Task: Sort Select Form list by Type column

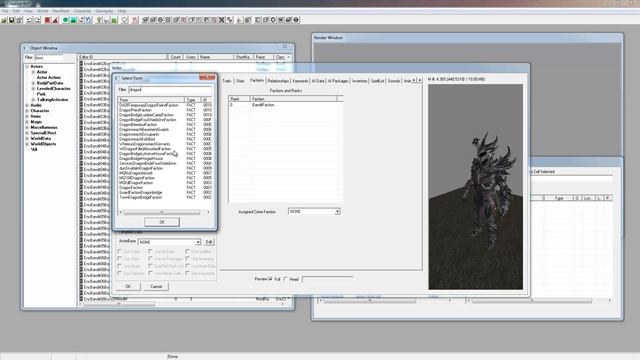Action: [193, 100]
